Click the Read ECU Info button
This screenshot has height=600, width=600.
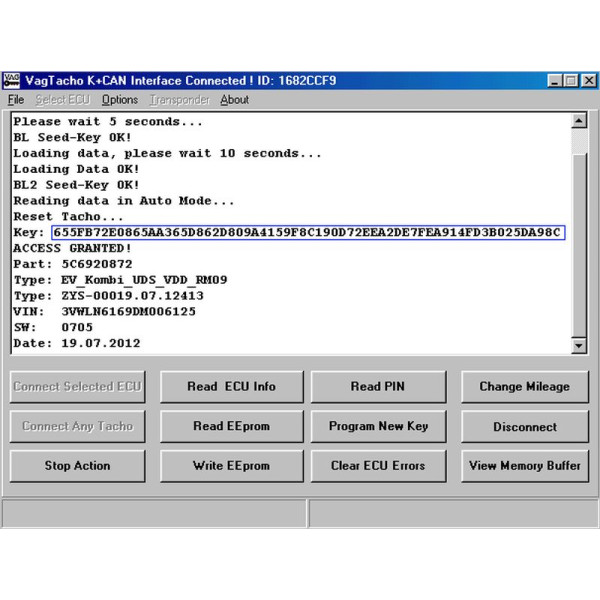[x=231, y=387]
